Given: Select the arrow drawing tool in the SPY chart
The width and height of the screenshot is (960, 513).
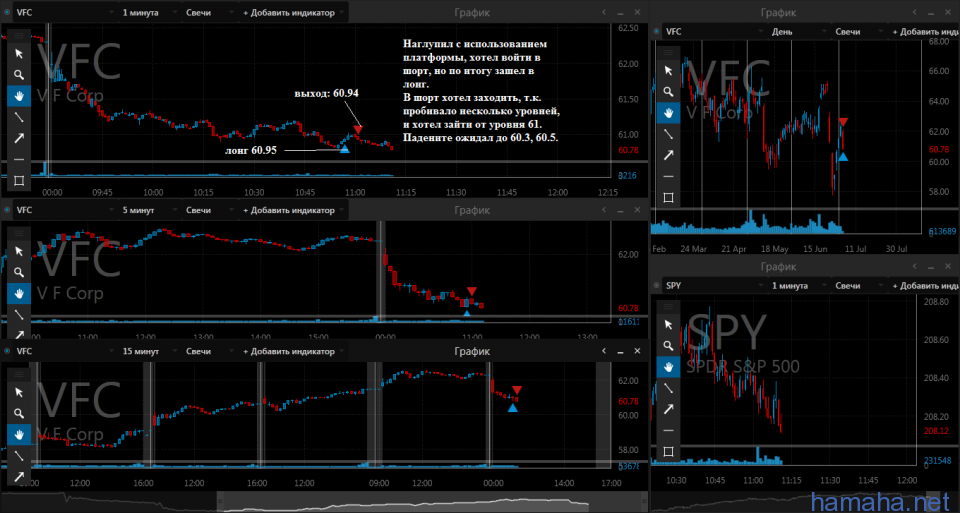Looking at the screenshot, I should 668,409.
